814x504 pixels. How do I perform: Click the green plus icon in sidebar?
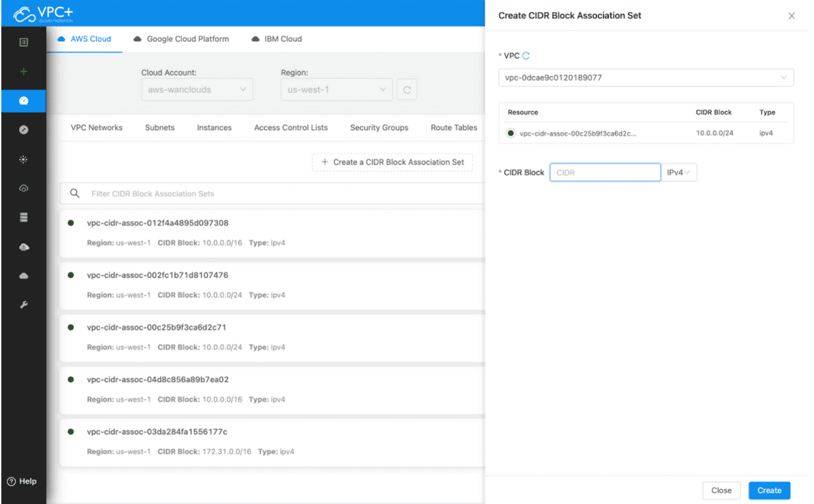[24, 71]
